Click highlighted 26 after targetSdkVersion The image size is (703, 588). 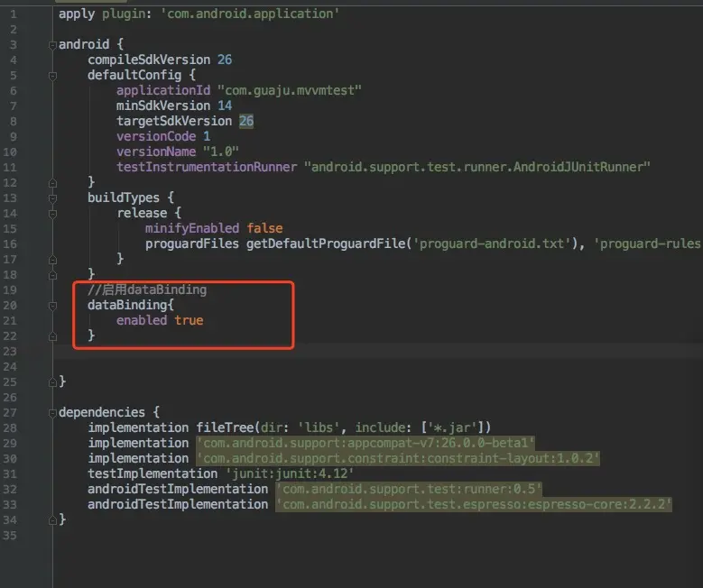click(x=246, y=121)
